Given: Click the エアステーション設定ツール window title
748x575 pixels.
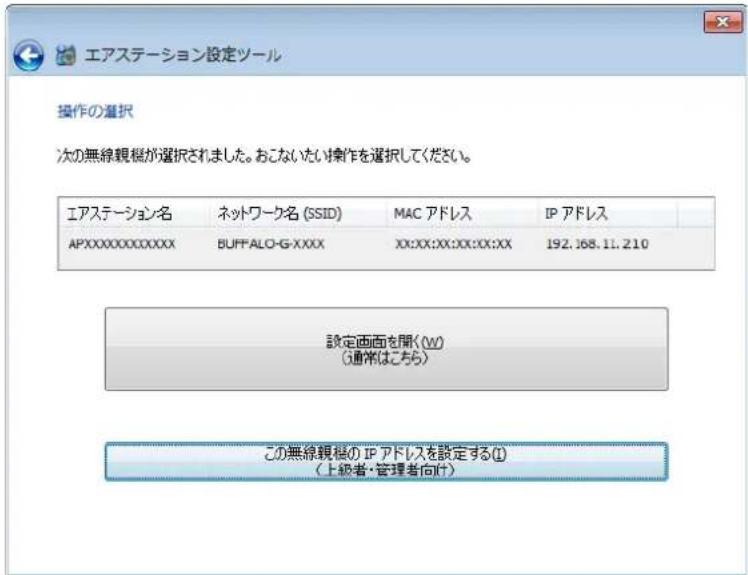Looking at the screenshot, I should pos(183,55).
